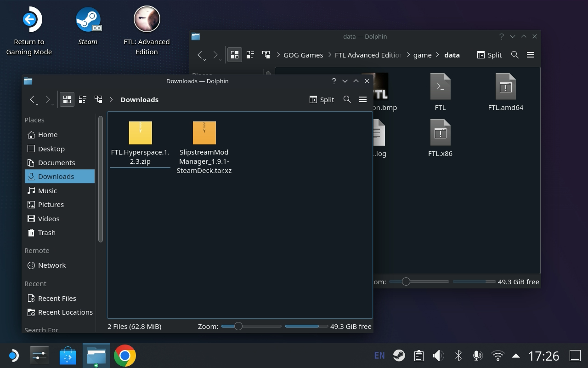Switch Downloads window to Compact view
This screenshot has width=588, height=368.
(x=83, y=99)
